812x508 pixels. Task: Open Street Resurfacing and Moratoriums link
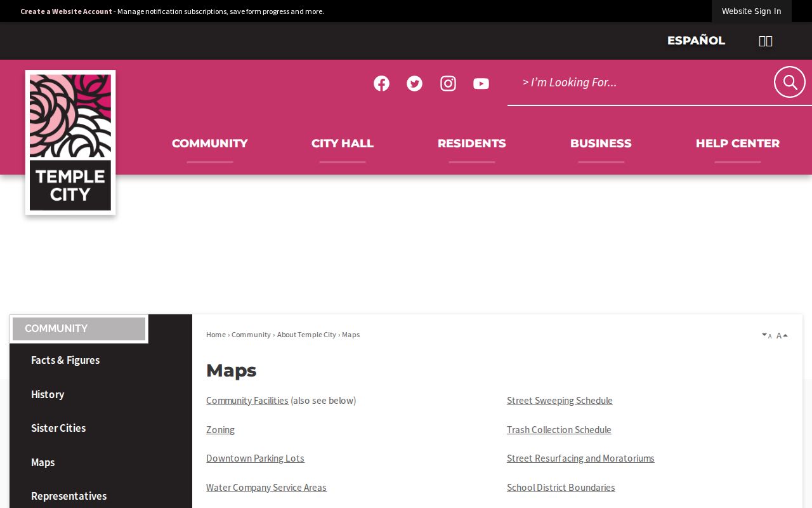[x=580, y=458]
